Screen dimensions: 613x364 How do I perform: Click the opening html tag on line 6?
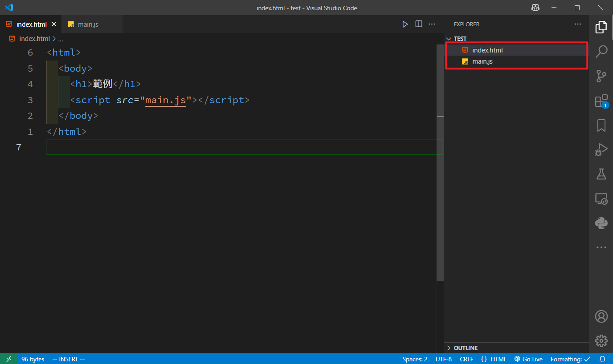(64, 53)
